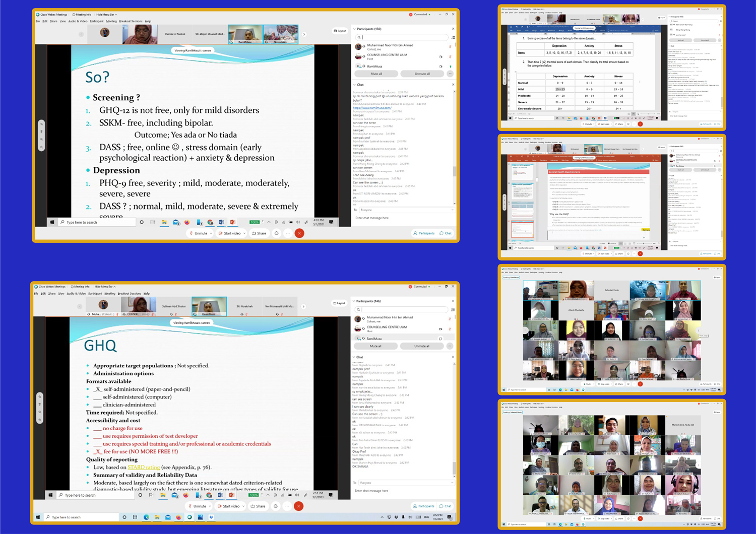
Task: Toggle Unmute microphone in 'So?' slide window
Action: (x=199, y=233)
